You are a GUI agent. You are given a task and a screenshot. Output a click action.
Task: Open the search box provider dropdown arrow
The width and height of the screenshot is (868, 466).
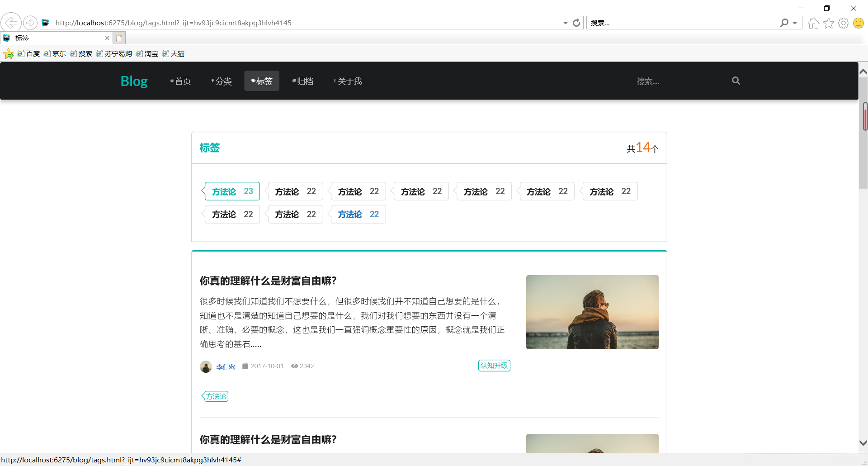pyautogui.click(x=794, y=23)
